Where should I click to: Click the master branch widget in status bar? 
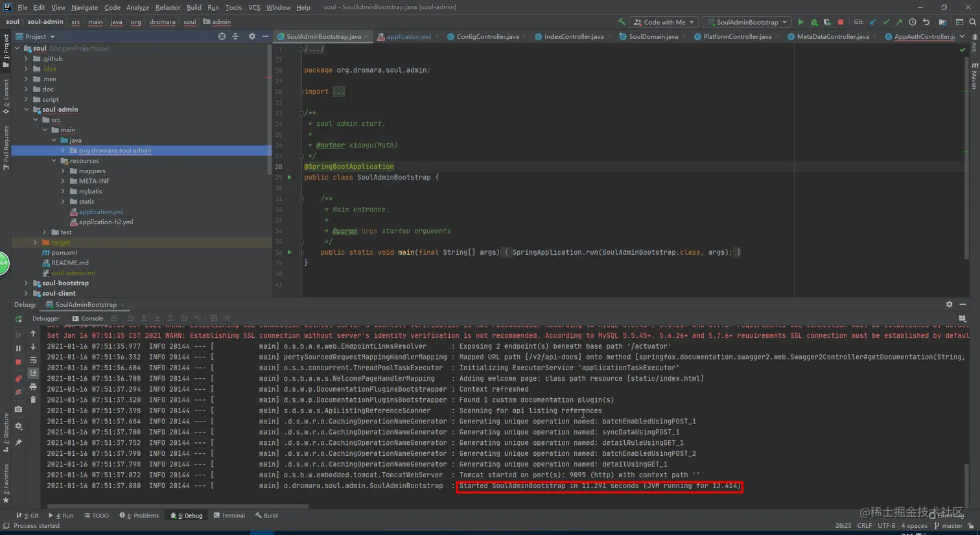[x=948, y=526]
